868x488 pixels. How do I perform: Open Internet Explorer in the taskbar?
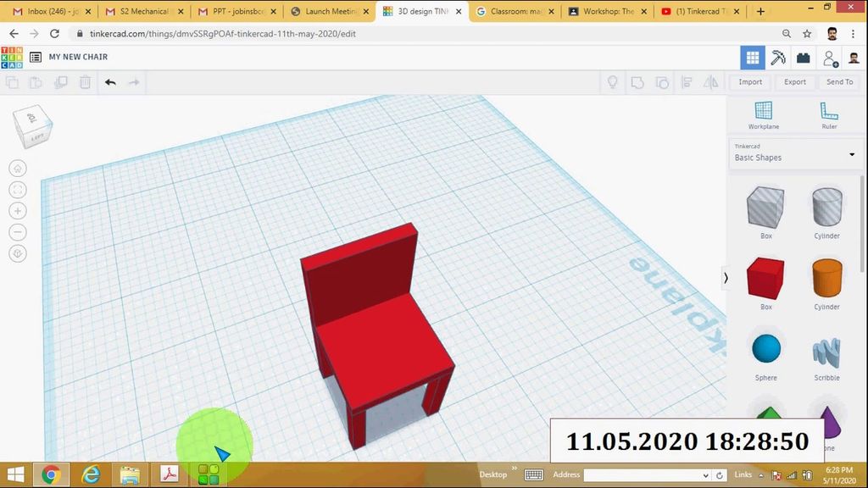pyautogui.click(x=90, y=474)
